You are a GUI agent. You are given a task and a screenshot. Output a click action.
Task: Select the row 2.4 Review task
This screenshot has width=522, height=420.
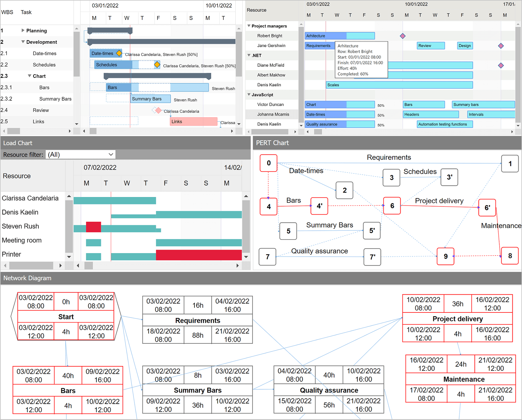click(40, 110)
